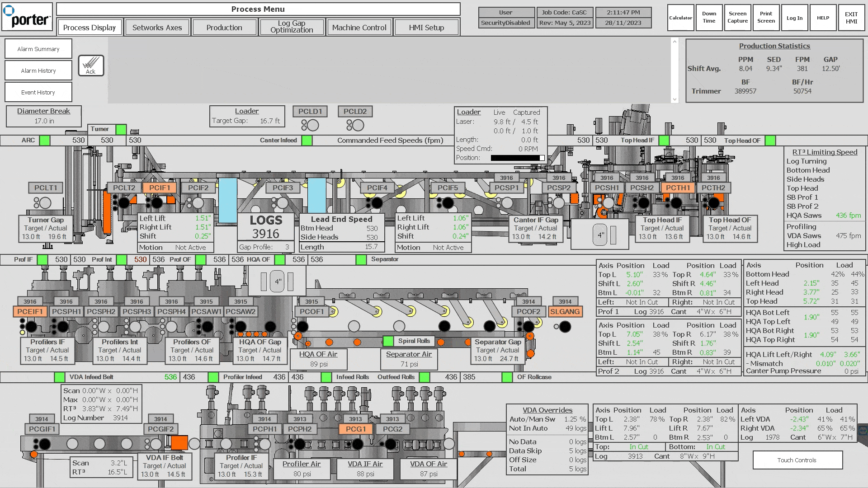
Task: Toggle the Canter Infeed green indicator
Action: tap(307, 140)
